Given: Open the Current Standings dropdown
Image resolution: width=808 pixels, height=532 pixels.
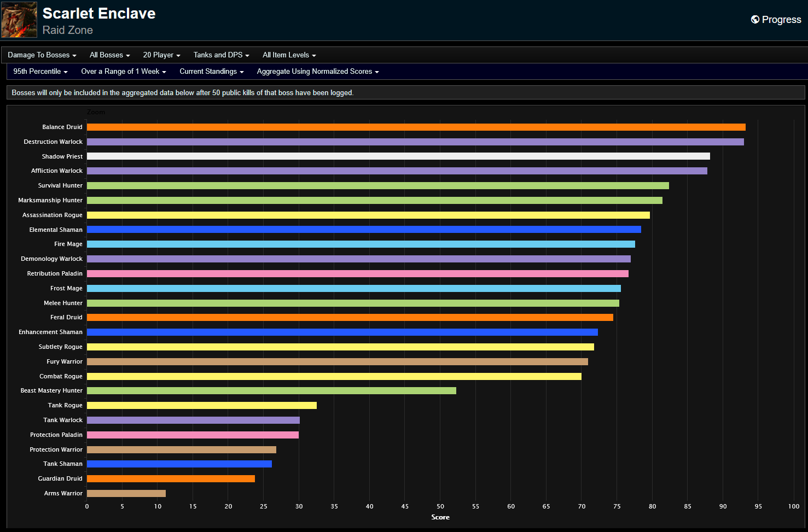Looking at the screenshot, I should tap(212, 72).
